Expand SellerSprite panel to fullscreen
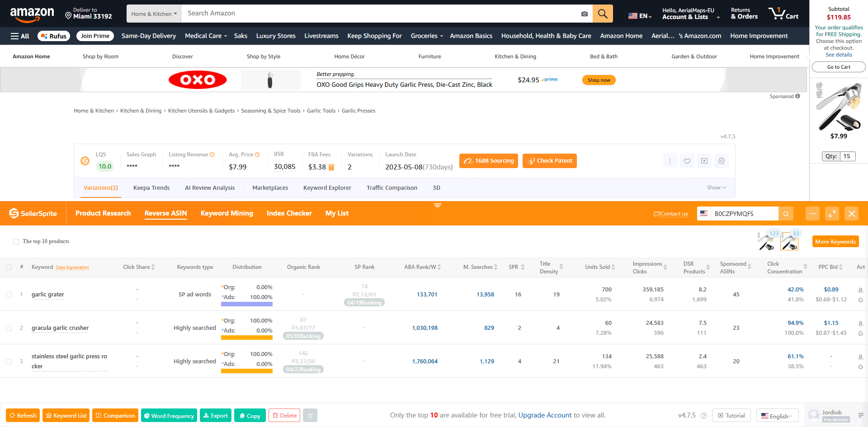This screenshot has width=868, height=427. [832, 214]
